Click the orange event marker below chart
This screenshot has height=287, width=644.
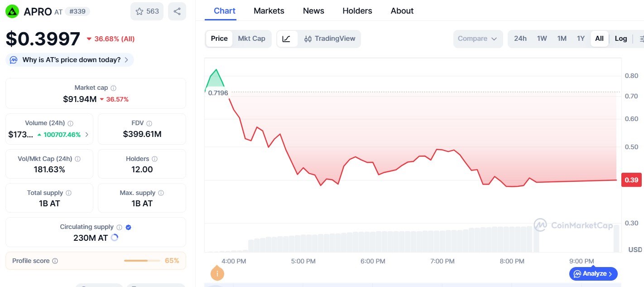point(217,273)
